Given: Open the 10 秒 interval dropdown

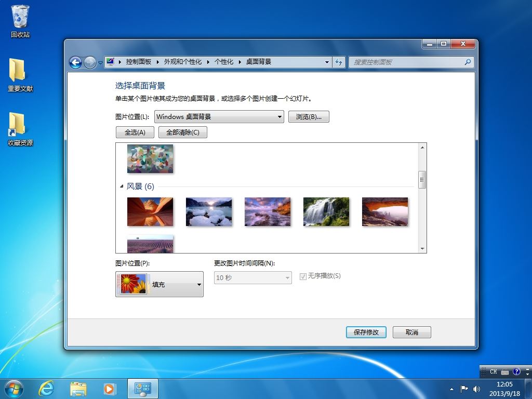Looking at the screenshot, I should pos(253,277).
